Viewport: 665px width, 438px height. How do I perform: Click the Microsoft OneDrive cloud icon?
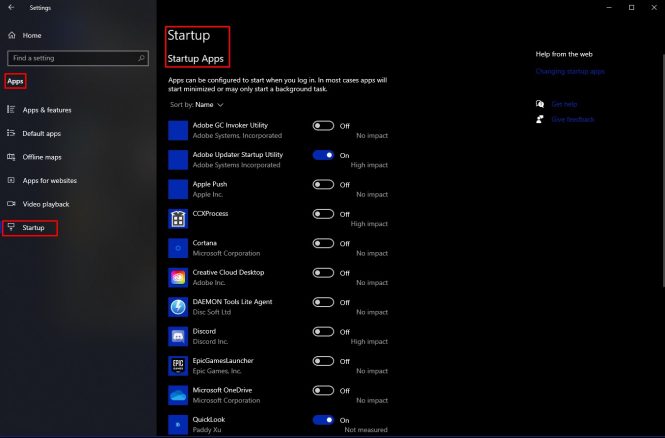tap(178, 395)
